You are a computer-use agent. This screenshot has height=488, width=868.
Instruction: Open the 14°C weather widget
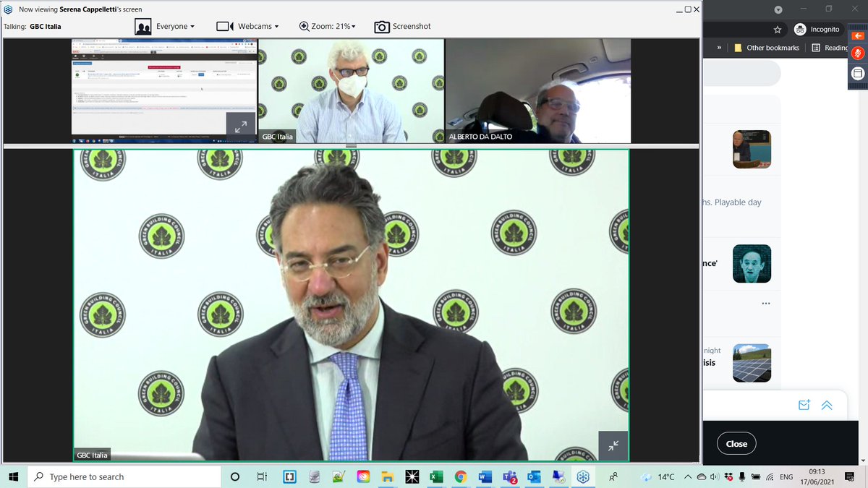(658, 476)
